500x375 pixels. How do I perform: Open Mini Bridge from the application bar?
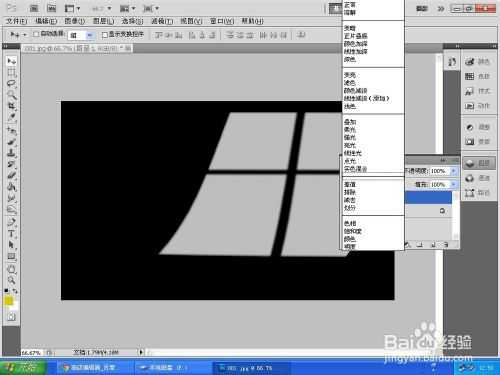coord(51,8)
